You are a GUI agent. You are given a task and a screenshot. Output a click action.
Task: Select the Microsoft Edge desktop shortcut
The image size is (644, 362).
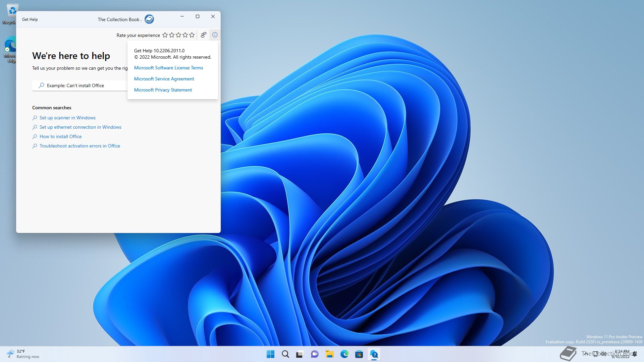[10, 50]
